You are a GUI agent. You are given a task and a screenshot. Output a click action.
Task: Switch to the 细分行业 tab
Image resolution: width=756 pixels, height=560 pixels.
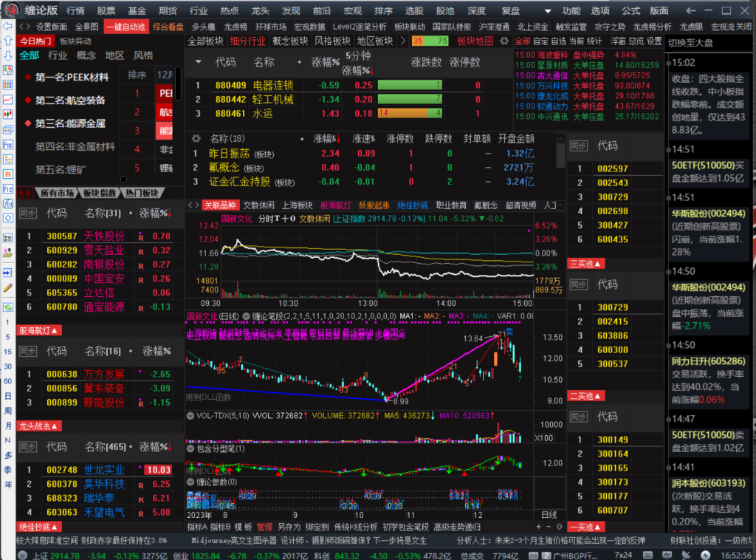point(247,41)
